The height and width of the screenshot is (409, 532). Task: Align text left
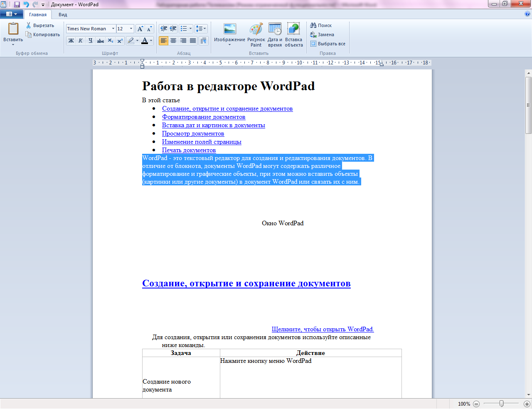pyautogui.click(x=164, y=41)
